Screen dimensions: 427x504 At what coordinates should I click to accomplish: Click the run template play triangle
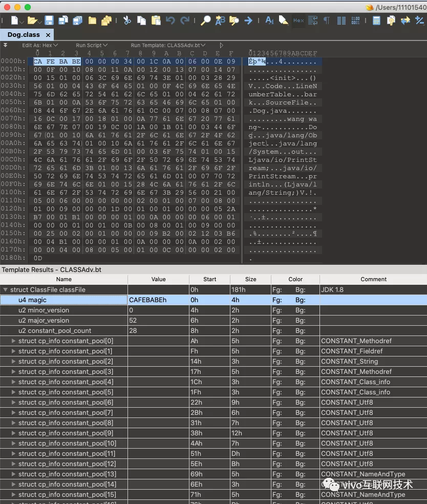click(x=221, y=45)
